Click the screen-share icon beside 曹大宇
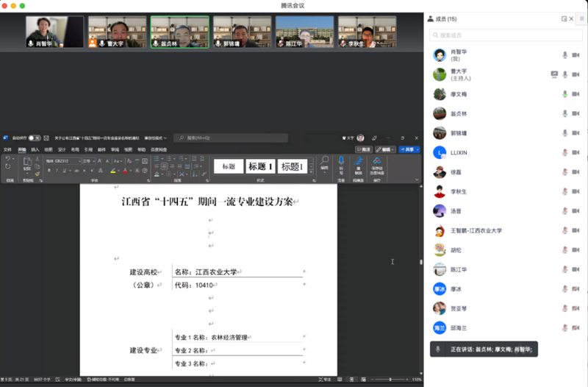 [555, 75]
